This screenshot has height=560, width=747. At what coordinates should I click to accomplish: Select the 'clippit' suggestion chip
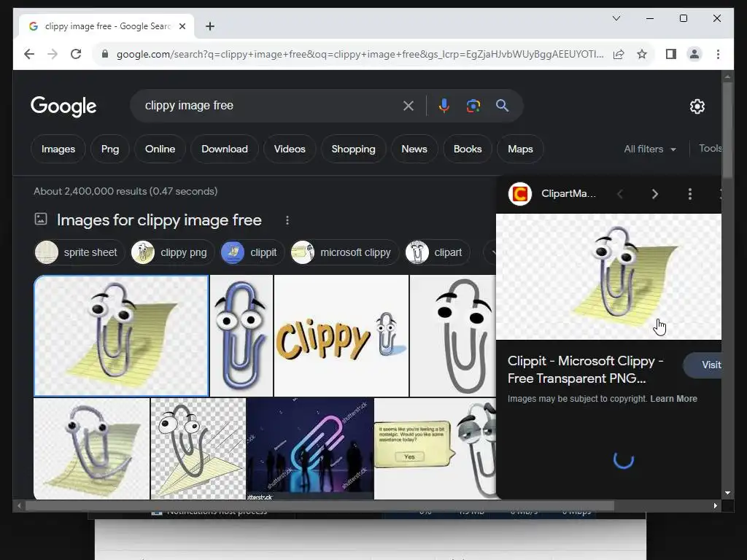[253, 252]
